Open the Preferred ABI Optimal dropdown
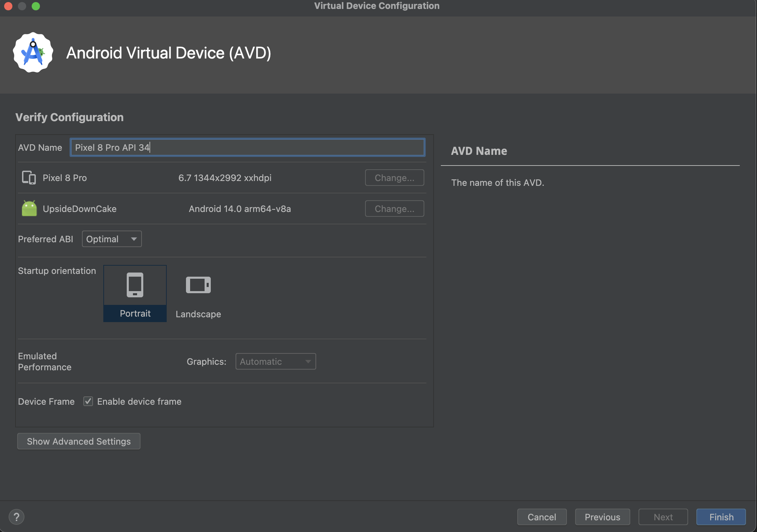 point(112,239)
